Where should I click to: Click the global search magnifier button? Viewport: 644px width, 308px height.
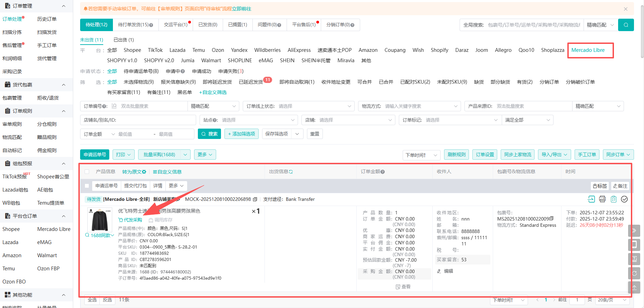coord(626,25)
